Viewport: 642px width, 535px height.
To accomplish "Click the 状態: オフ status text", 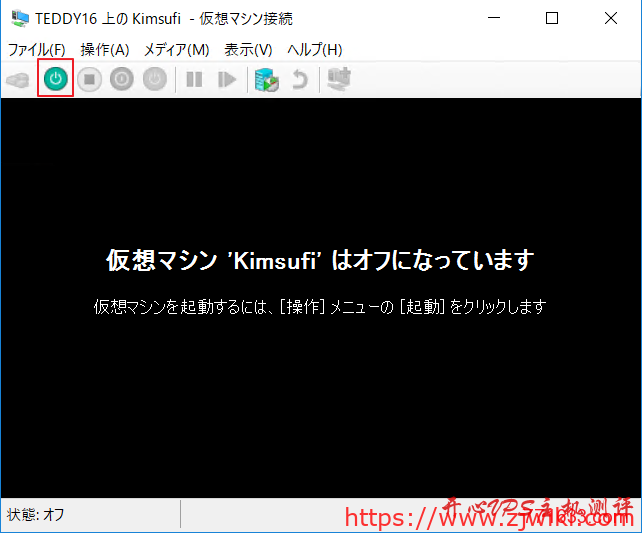I will pyautogui.click(x=36, y=515).
